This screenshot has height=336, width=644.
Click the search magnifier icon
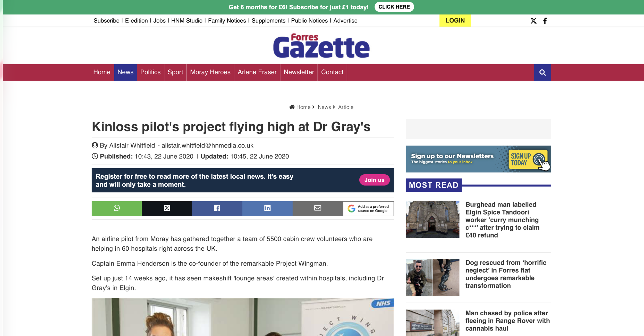tap(543, 72)
